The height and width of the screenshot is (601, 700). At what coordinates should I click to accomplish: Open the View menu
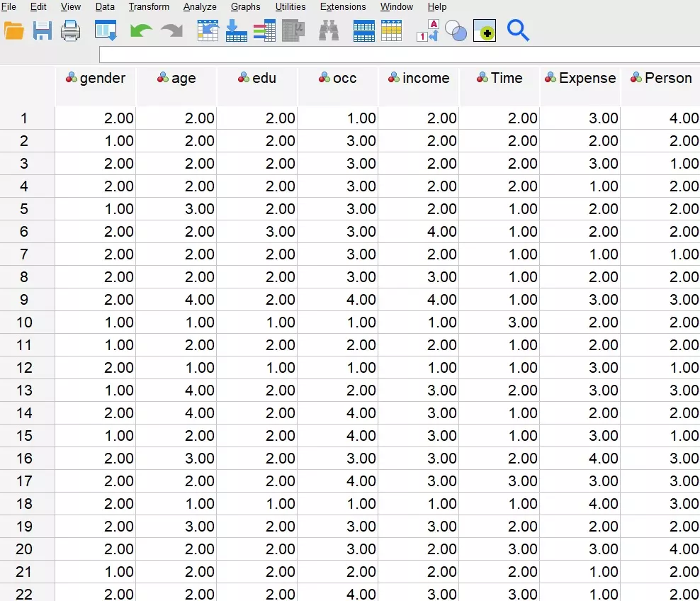pos(71,6)
